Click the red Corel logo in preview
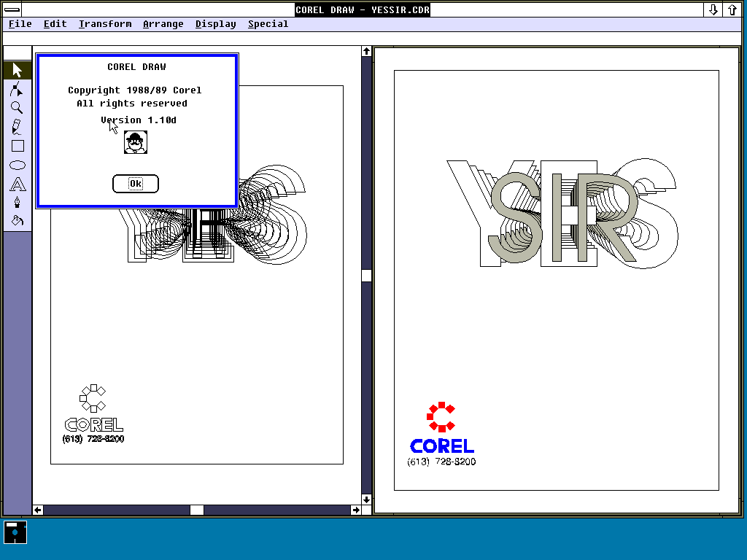747x560 pixels. pyautogui.click(x=441, y=417)
